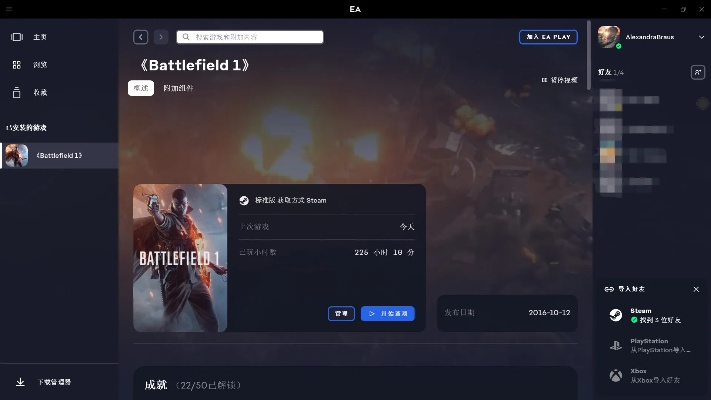
Task: Click the Home icon in sidebar
Action: [16, 37]
